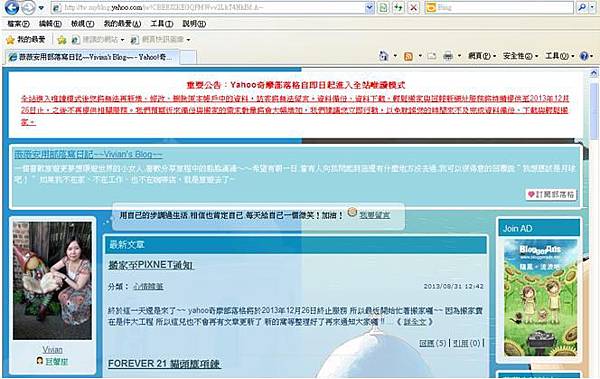Open the recent pages dropdown next to Forward
The image size is (600, 379).
(41, 8)
